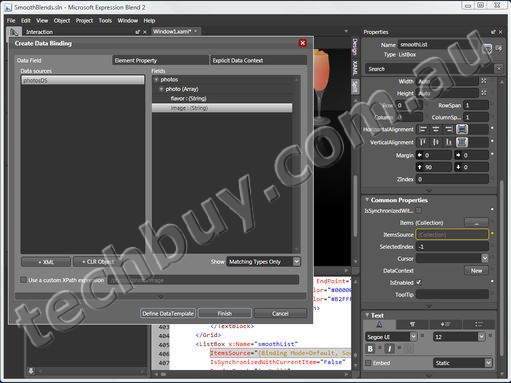Set Height to Auto icon
This screenshot has width=511, height=383.
484,93
